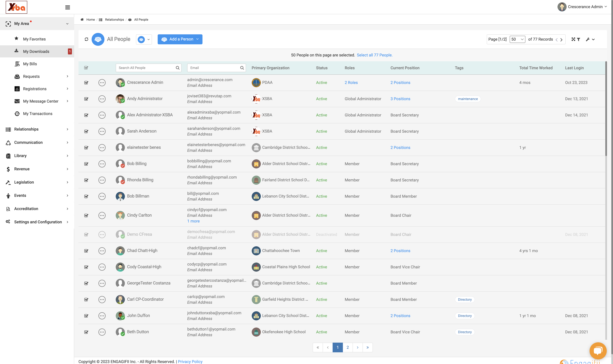Go to page 2 in pagination
The image size is (613, 364).
pyautogui.click(x=348, y=347)
